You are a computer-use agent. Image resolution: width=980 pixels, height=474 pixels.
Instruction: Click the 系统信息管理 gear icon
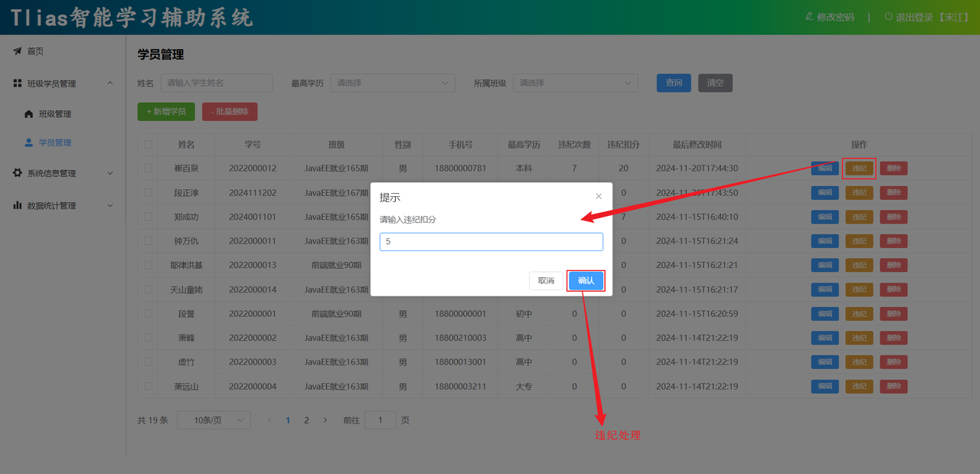pos(17,173)
